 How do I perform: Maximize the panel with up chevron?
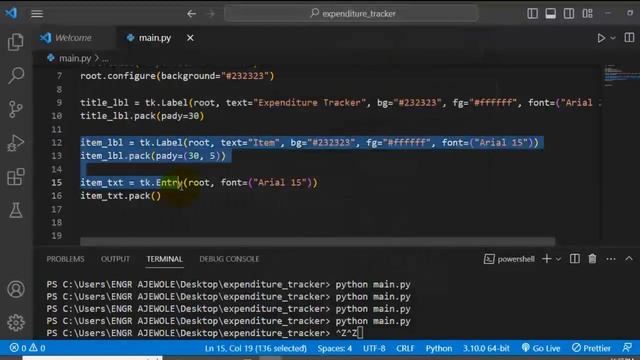629,259
